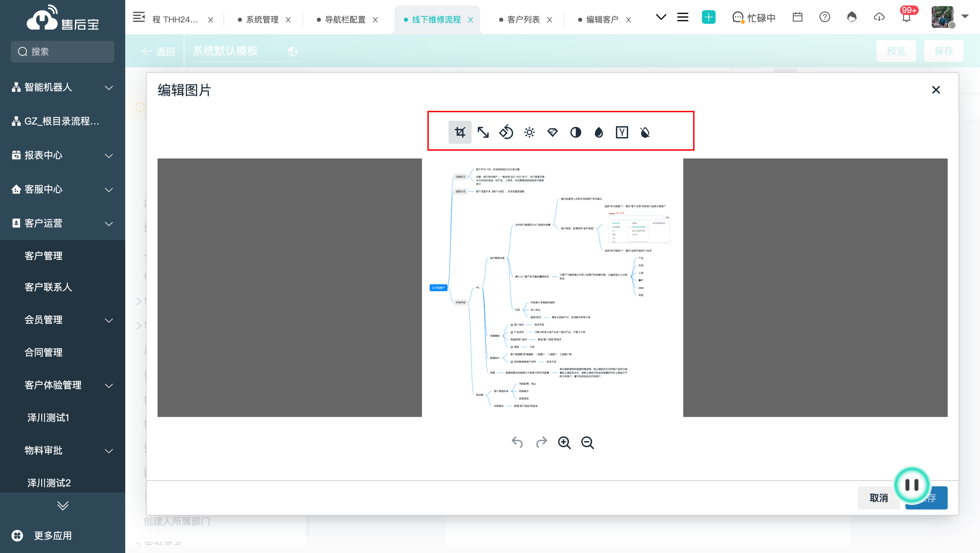Click the double chevron to expand sidebar

[x=63, y=505]
